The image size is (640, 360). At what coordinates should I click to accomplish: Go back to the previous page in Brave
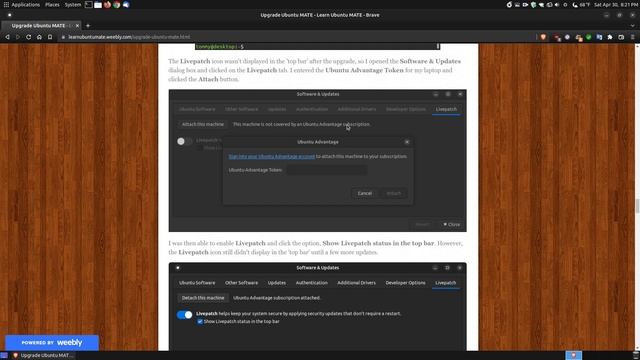[7, 37]
